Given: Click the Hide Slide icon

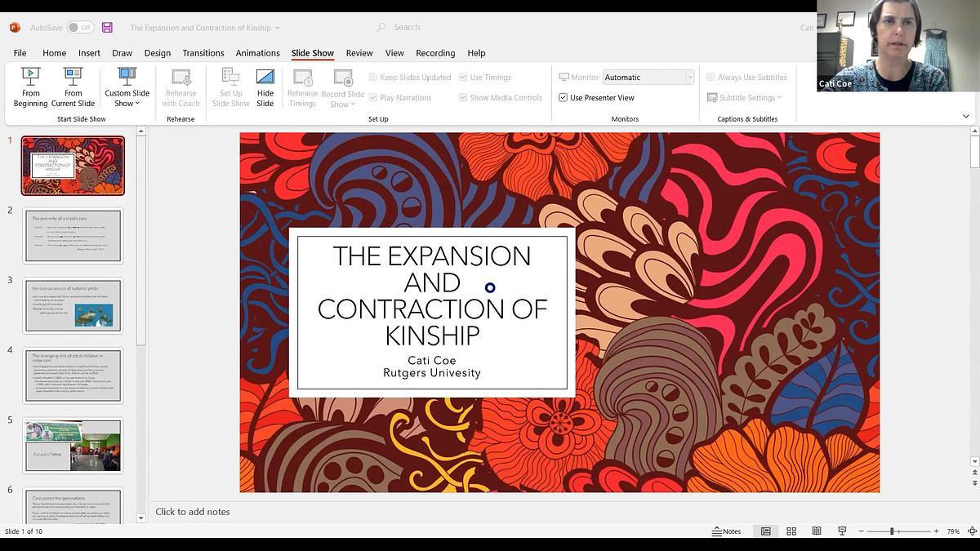Looking at the screenshot, I should 265,87.
